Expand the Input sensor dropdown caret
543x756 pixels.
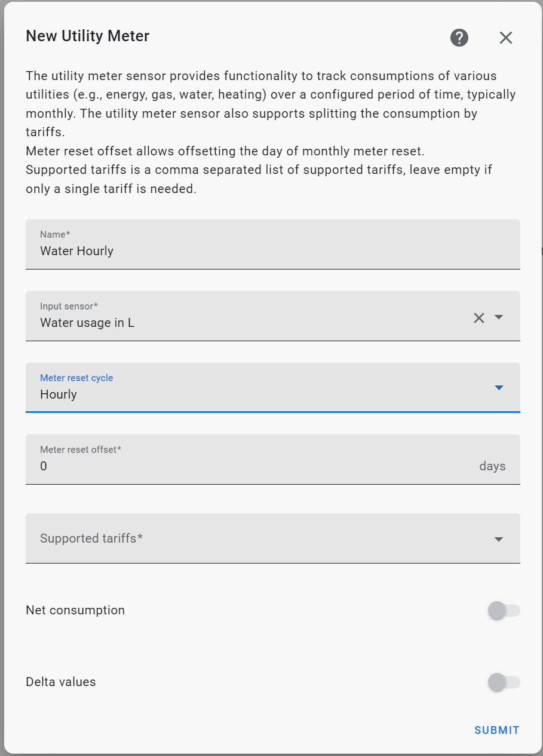[x=499, y=317]
